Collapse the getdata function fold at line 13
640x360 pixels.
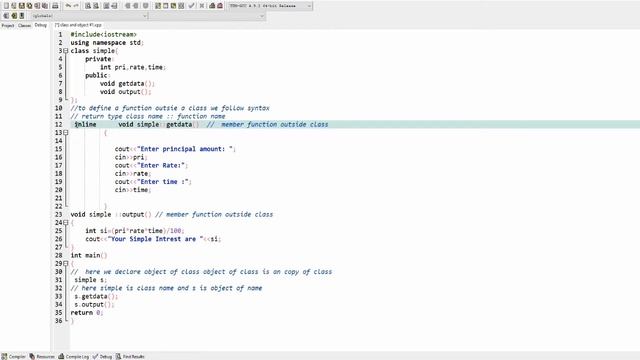tap(65, 133)
